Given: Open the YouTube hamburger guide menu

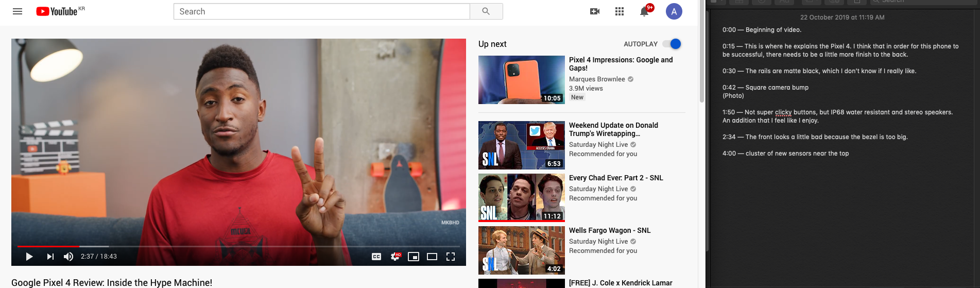Looking at the screenshot, I should coord(18,11).
